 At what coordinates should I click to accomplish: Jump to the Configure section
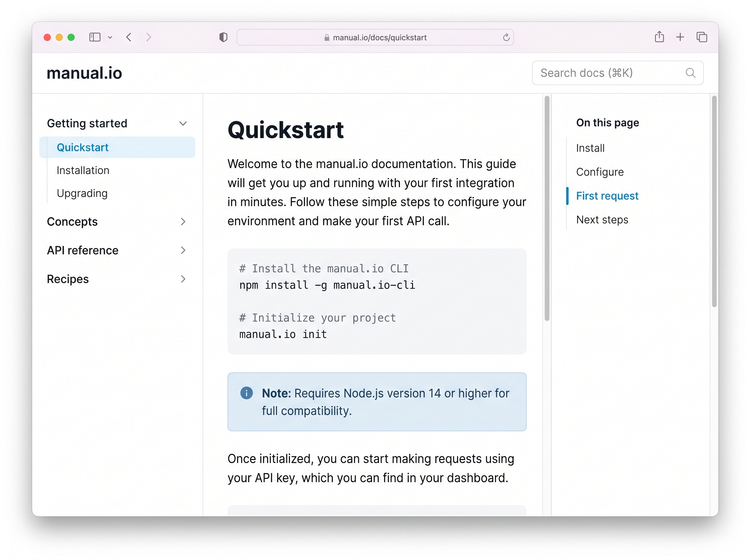point(600,172)
